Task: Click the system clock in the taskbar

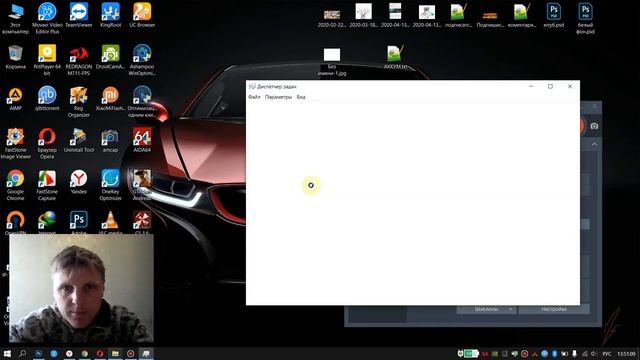Action: point(626,353)
